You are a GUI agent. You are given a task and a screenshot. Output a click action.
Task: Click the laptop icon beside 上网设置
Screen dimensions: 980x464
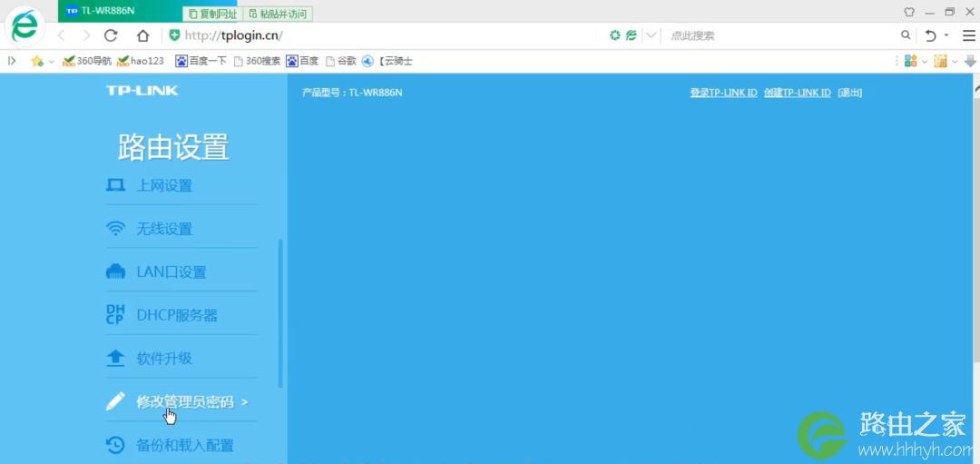[x=115, y=185]
